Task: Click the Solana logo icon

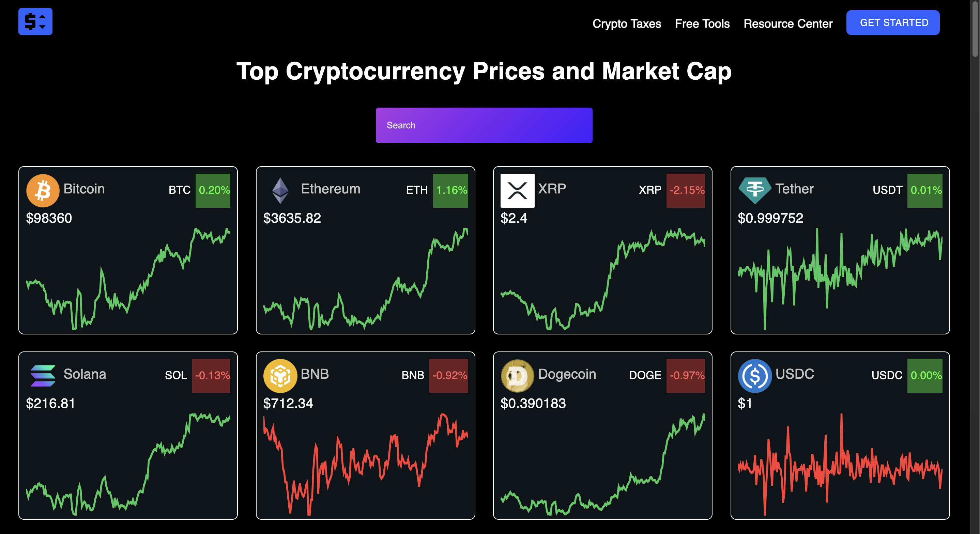Action: coord(43,376)
